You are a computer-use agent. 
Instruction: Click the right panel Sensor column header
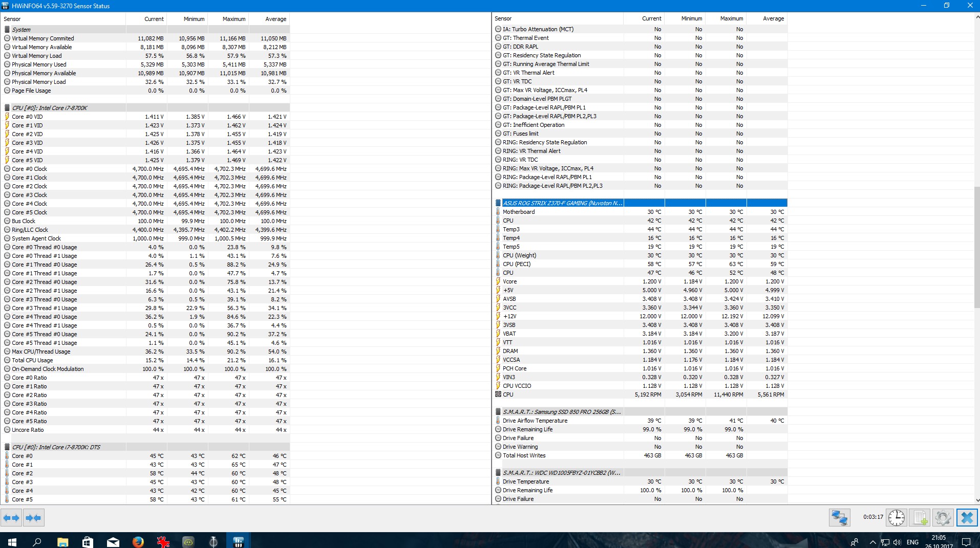click(558, 18)
